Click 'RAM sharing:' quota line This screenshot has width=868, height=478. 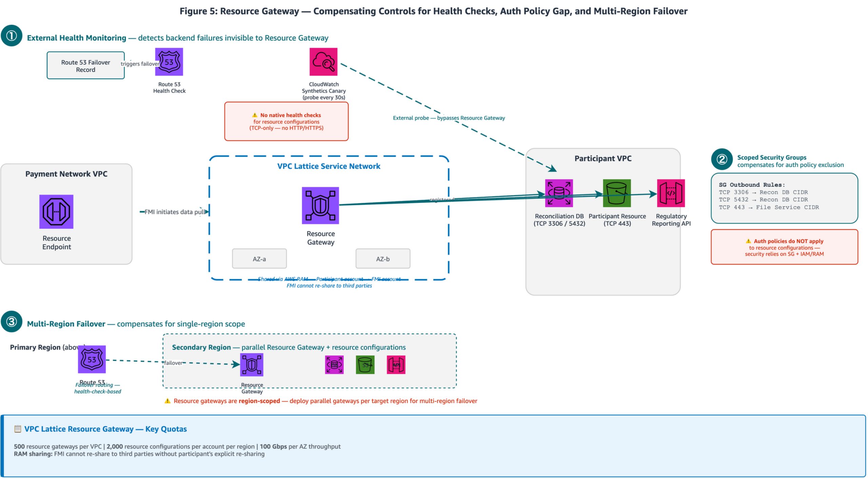(x=139, y=454)
